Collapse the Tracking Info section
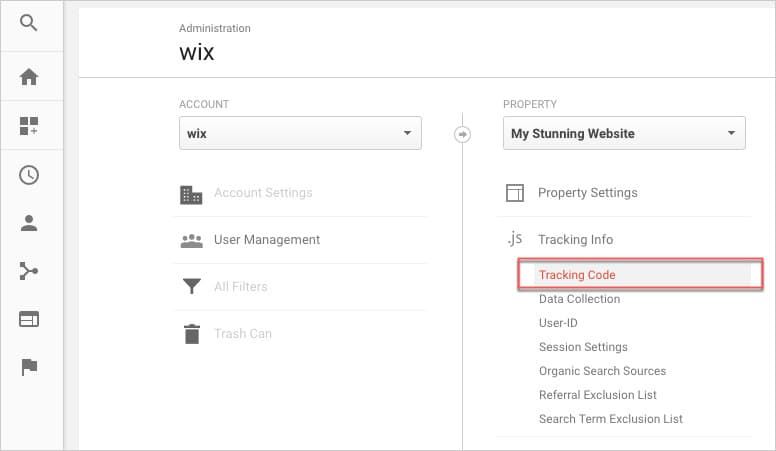 coord(575,240)
